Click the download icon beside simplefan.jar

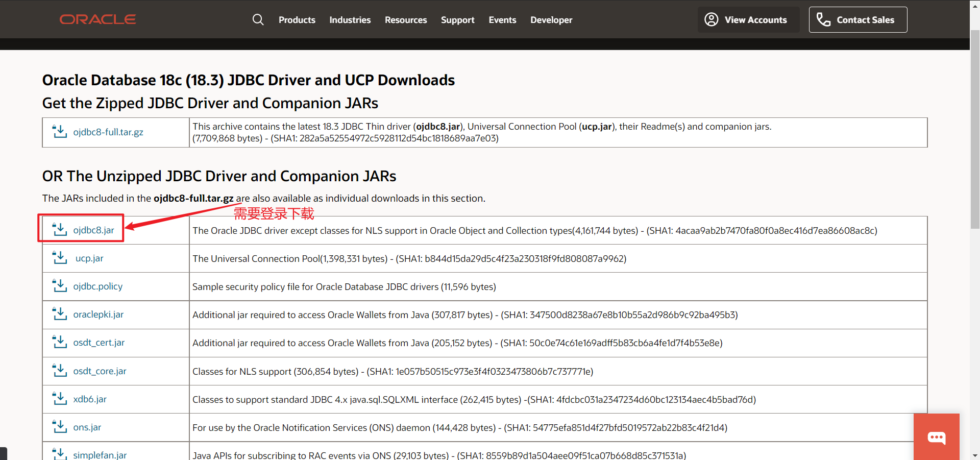click(60, 453)
